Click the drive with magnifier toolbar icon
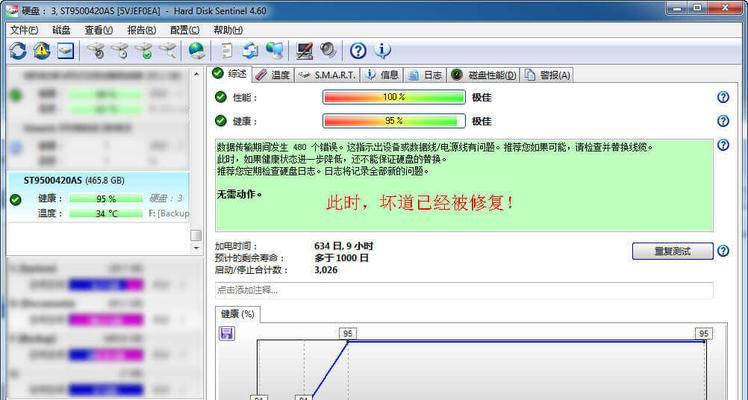This screenshot has width=748, height=400. [x=167, y=51]
